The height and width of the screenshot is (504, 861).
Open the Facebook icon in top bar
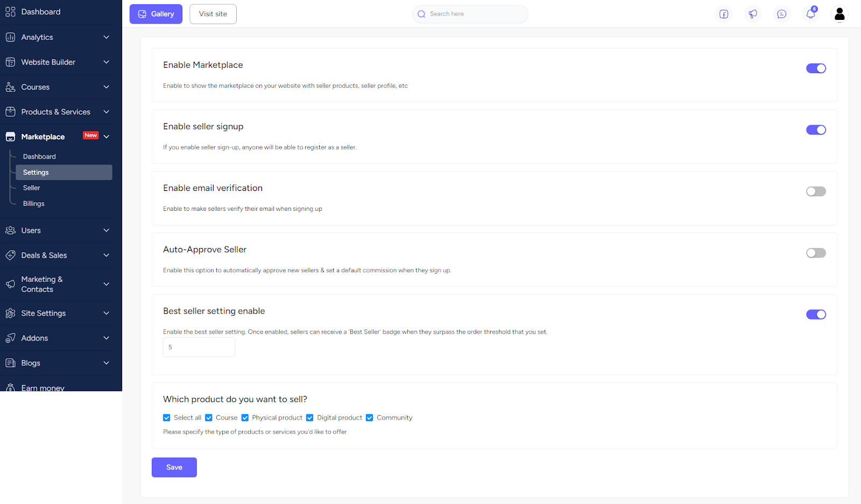(x=724, y=14)
